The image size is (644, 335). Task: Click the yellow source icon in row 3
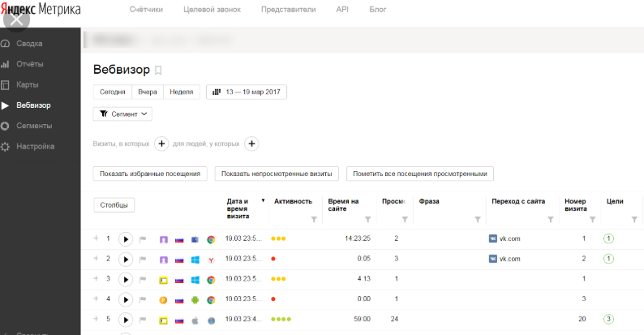[x=164, y=280]
